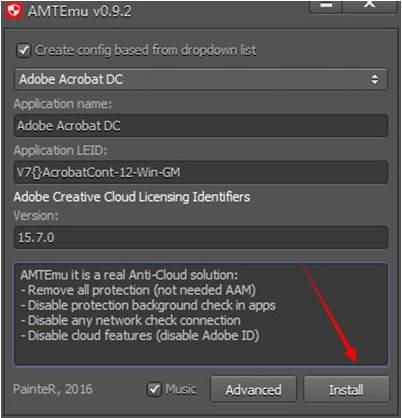
Task: Minimize the AMTEmu window
Action: [x=326, y=6]
